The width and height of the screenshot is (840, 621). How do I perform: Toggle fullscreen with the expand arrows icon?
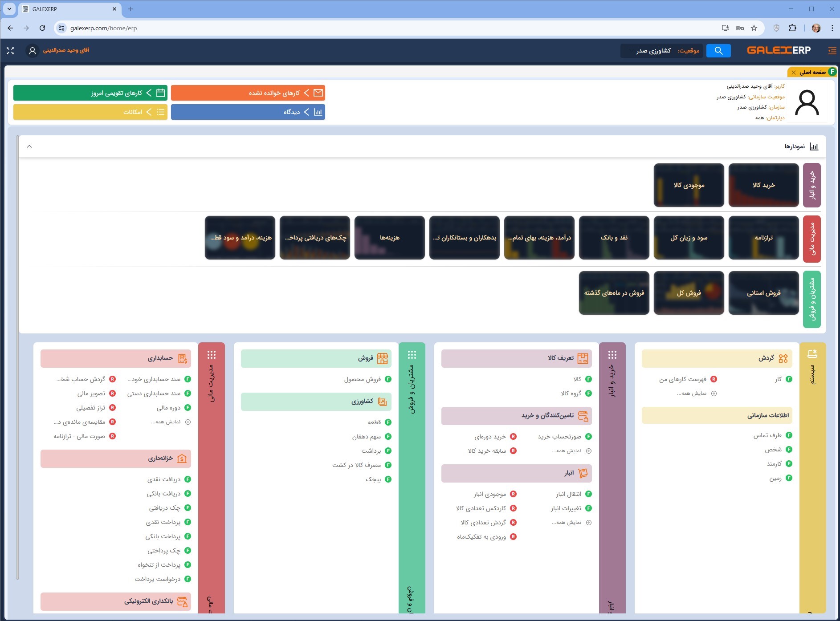pyautogui.click(x=10, y=51)
